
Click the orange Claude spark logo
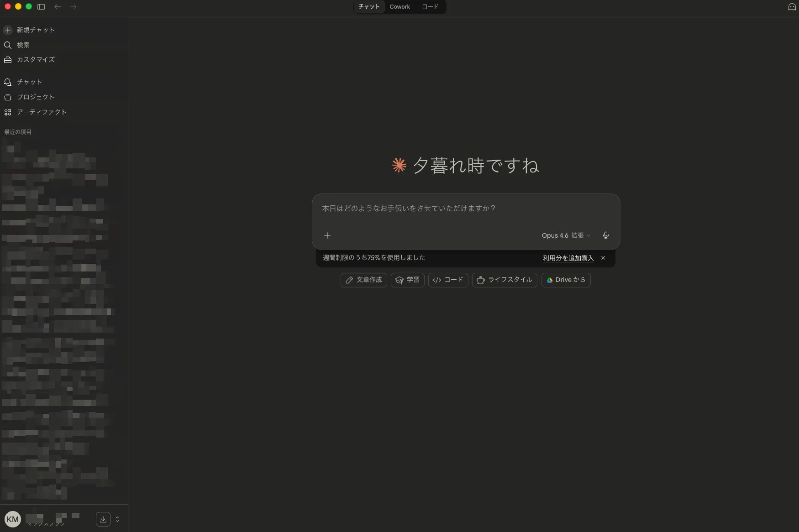tap(399, 165)
